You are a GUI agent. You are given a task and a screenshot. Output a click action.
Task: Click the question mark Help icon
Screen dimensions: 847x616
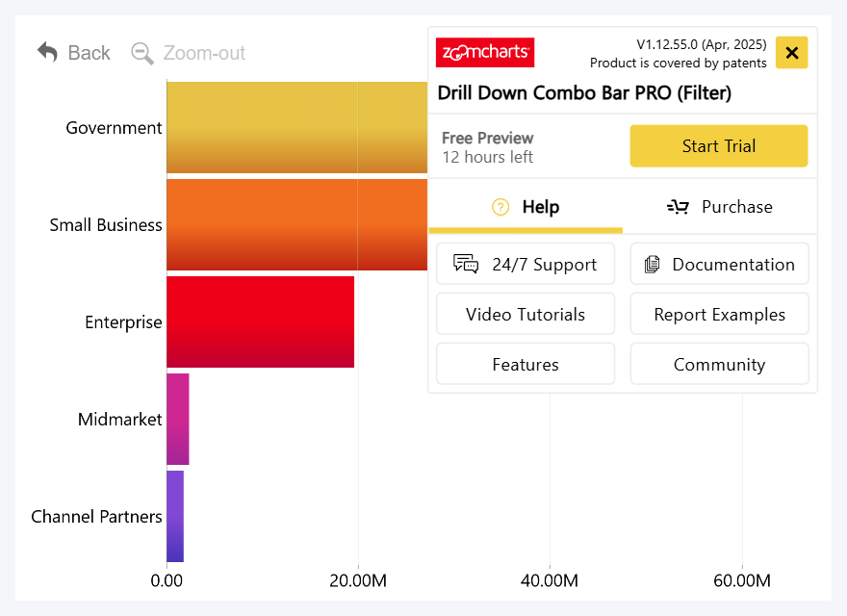coord(500,207)
